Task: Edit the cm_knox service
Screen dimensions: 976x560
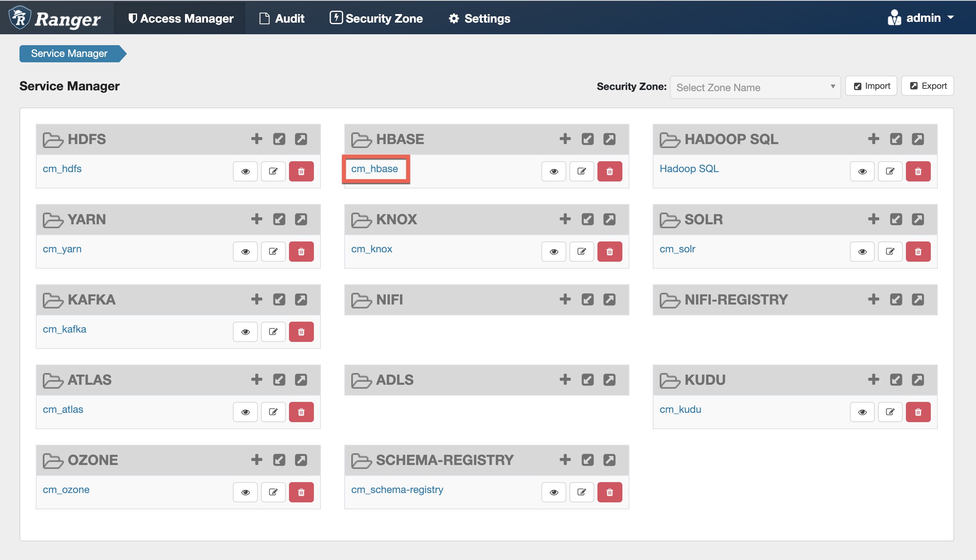Action: [x=581, y=252]
